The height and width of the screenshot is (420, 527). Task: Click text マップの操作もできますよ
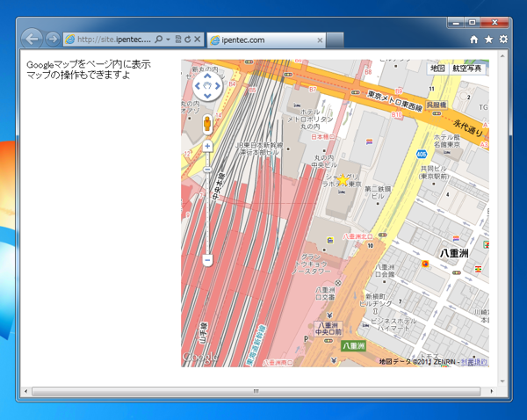pyautogui.click(x=78, y=75)
